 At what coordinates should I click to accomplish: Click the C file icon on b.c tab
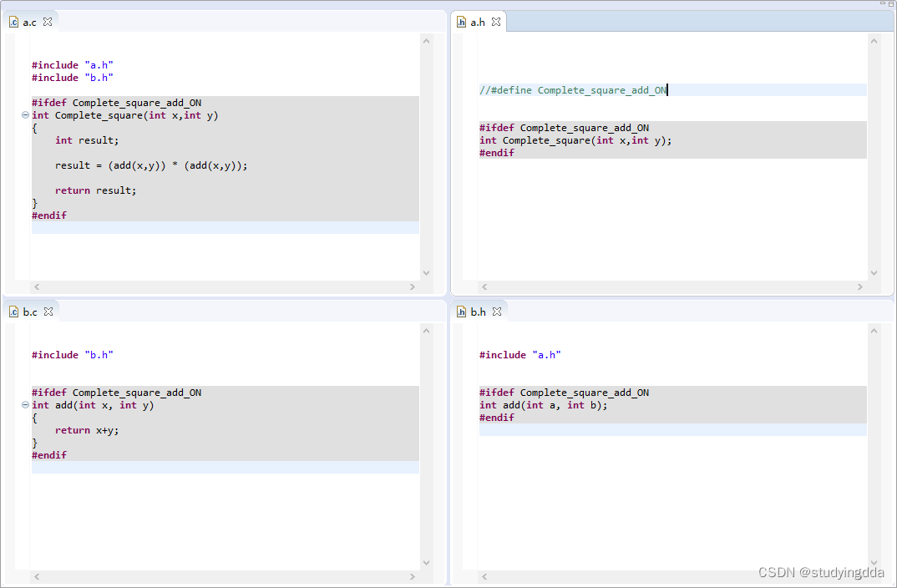[13, 312]
